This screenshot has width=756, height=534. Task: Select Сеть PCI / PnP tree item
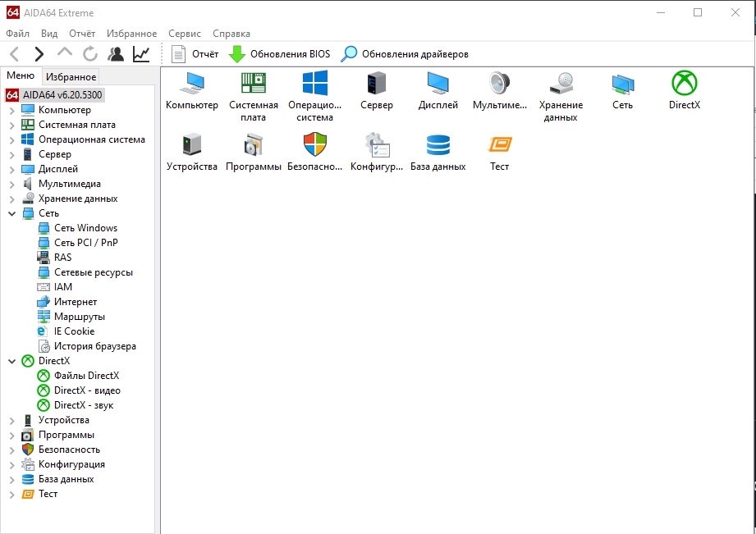[x=78, y=243]
